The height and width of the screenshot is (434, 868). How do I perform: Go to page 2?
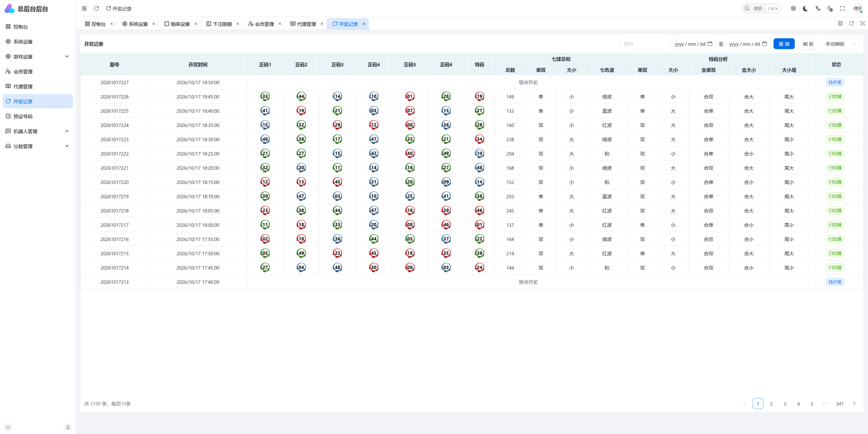pos(771,403)
